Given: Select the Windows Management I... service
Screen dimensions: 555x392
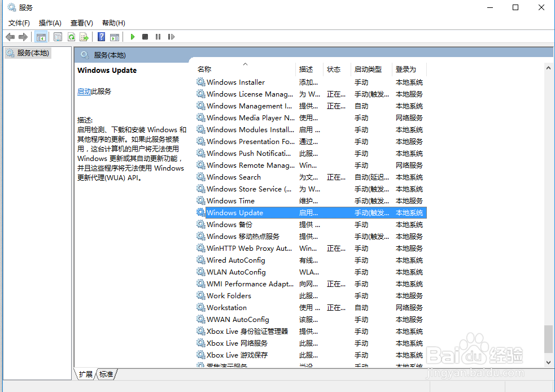Looking at the screenshot, I should 311,106.
